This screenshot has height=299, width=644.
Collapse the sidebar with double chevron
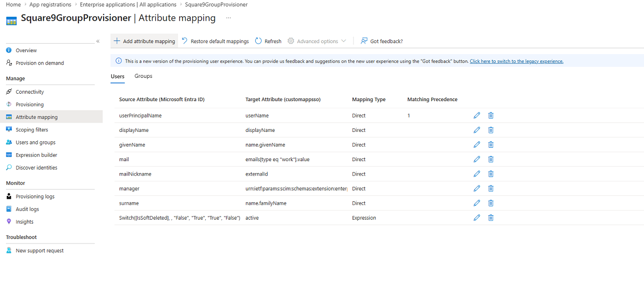coord(98,41)
